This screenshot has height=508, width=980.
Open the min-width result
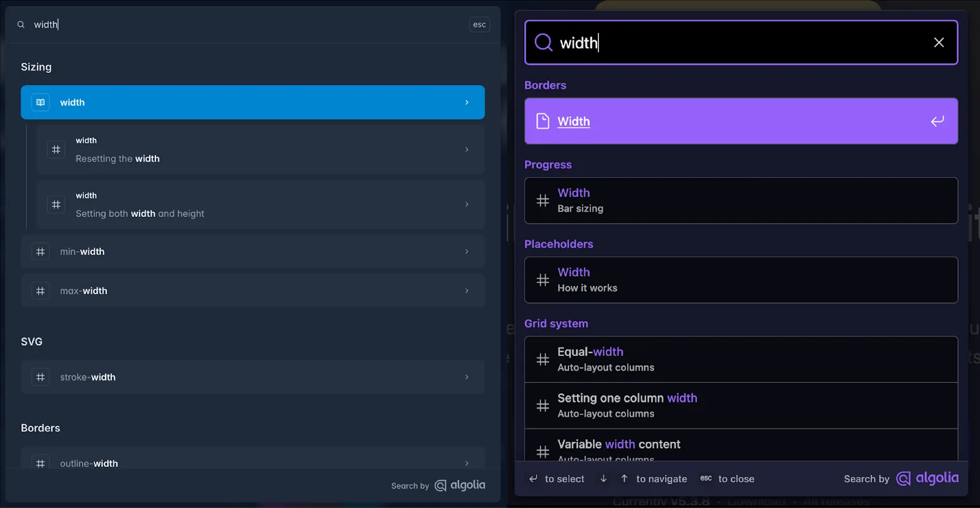(253, 252)
